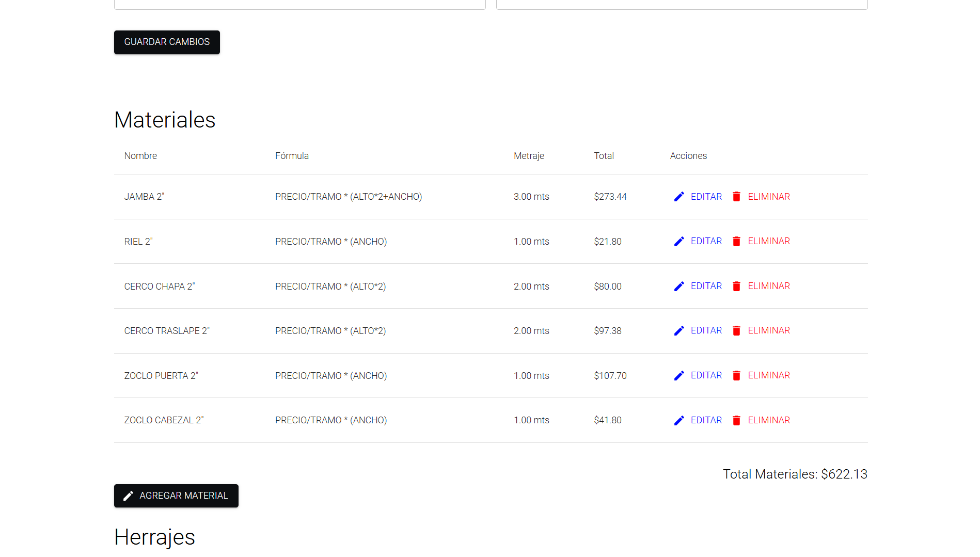Click the pencil icon in RIEL 2" row
This screenshot has height=557, width=980.
679,242
